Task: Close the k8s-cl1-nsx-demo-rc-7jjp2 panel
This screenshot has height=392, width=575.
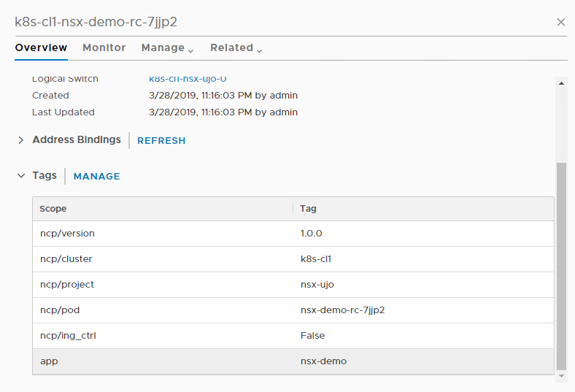Action: coord(560,22)
